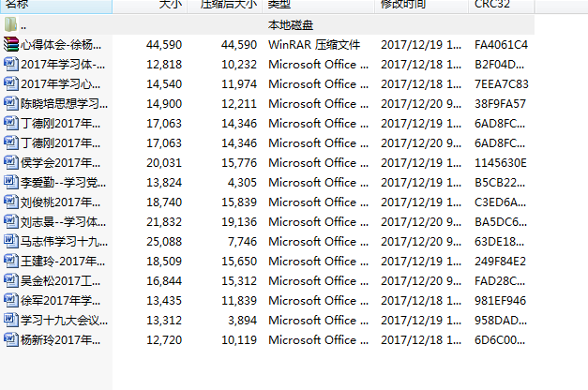Select the 2017年学习心 file name
Screen dimensions: 588x390
point(62,83)
